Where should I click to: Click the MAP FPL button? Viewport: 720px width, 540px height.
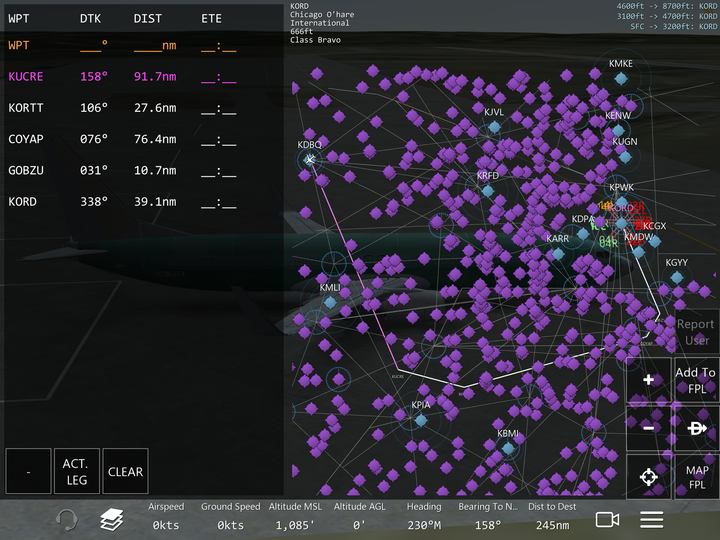(x=697, y=477)
